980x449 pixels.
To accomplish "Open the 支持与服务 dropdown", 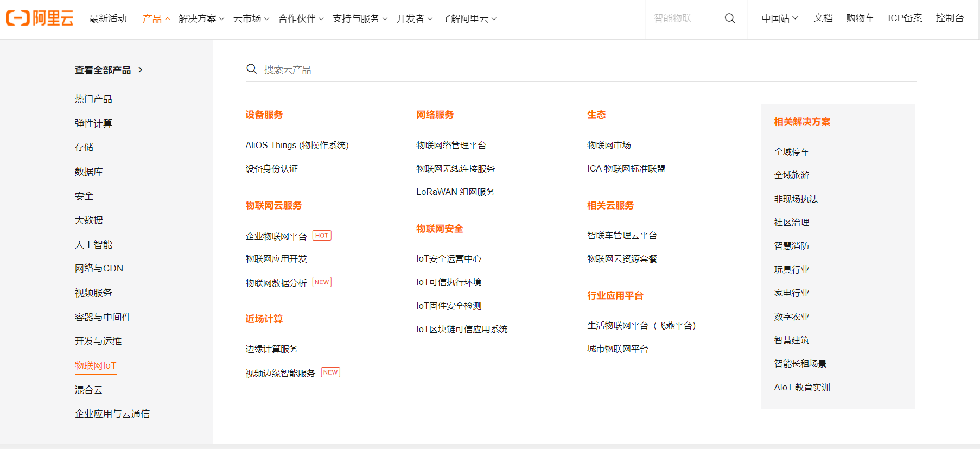I will (x=360, y=18).
